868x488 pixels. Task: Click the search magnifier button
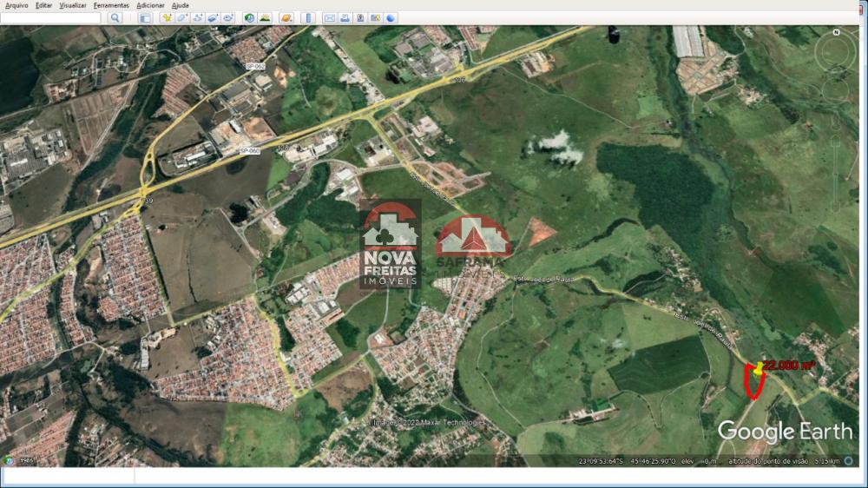pos(115,17)
